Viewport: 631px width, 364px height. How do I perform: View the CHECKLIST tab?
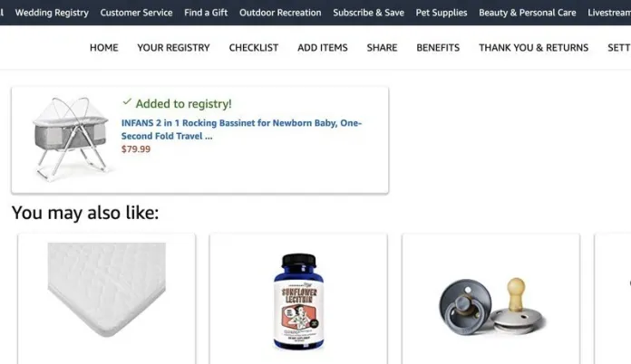254,47
